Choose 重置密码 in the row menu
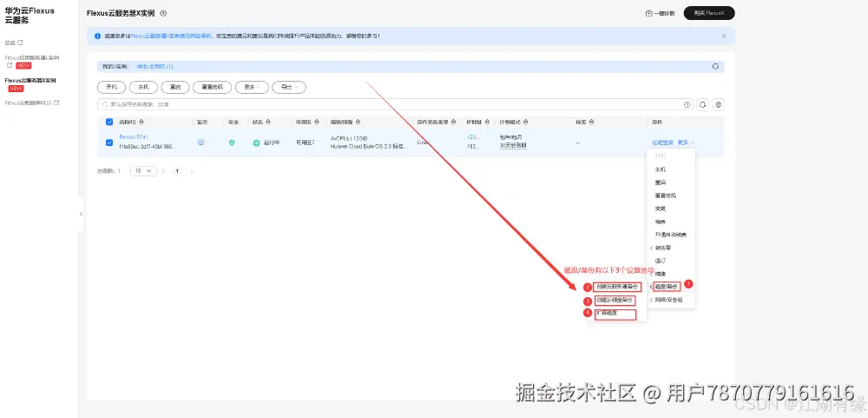The image size is (868, 418). [666, 196]
